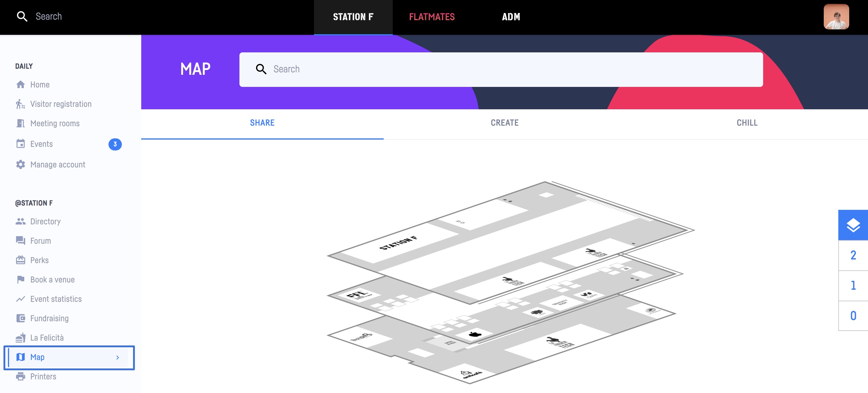Open the Printers page
The width and height of the screenshot is (868, 393).
pos(43,376)
